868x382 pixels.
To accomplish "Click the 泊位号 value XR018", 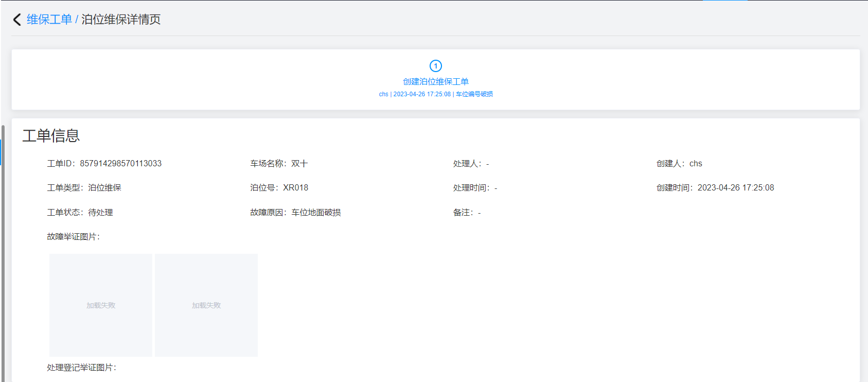I will [x=295, y=188].
